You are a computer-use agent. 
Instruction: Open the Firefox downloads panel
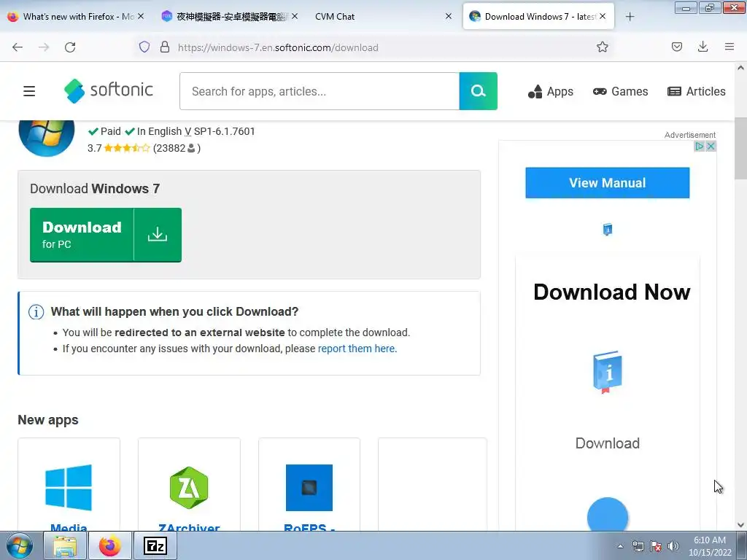(703, 47)
